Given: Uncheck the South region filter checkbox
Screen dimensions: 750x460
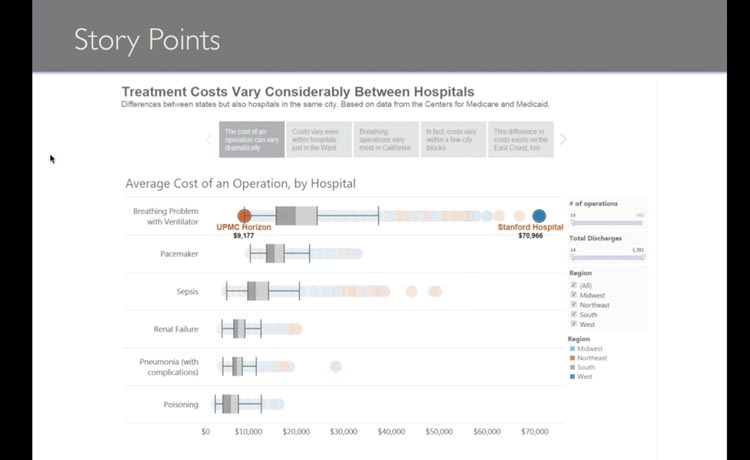Looking at the screenshot, I should point(573,315).
